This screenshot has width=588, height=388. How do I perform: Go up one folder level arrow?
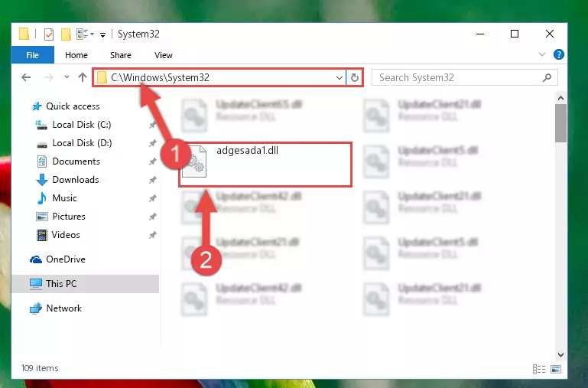(x=83, y=77)
